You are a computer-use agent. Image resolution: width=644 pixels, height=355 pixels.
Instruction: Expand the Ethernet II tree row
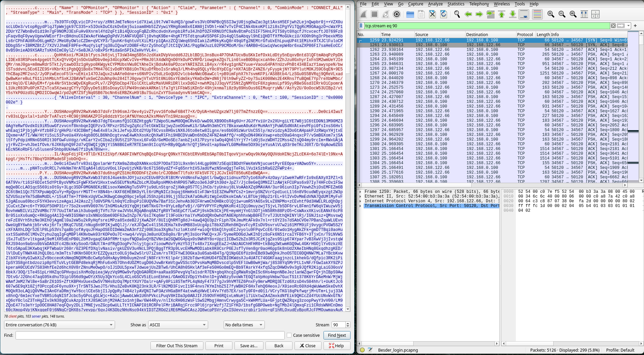tap(360, 196)
